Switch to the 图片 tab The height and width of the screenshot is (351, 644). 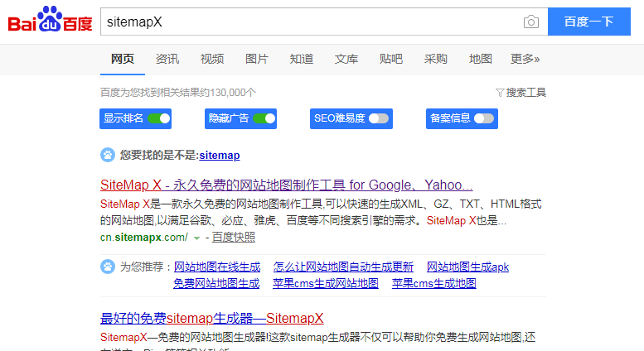click(257, 59)
